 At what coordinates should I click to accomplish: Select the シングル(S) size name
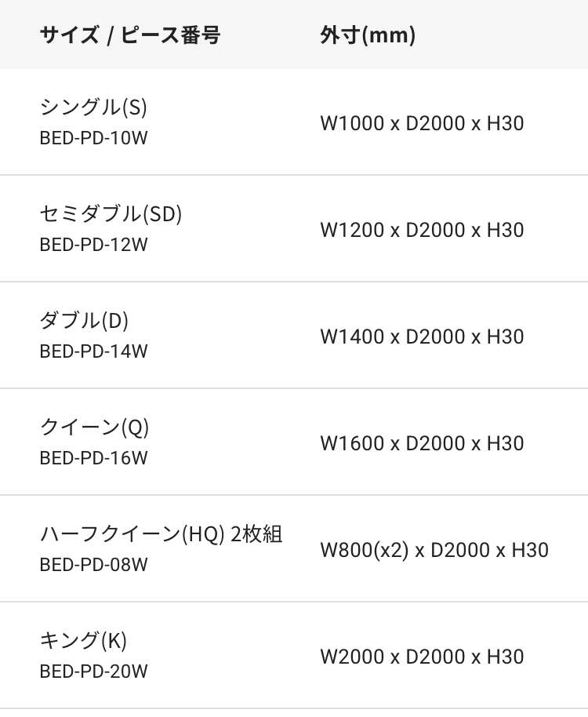93,107
